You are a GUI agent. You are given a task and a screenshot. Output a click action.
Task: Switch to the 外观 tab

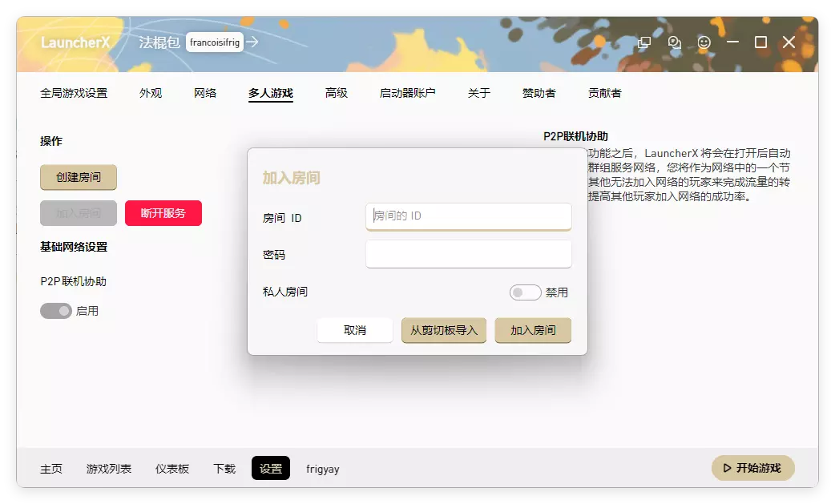pos(150,93)
